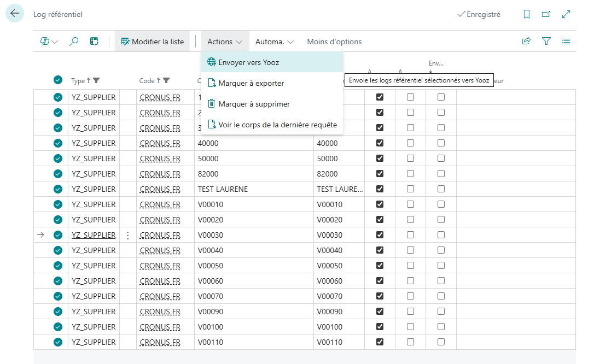Image resolution: width=600 pixels, height=364 pixels.
Task: Click the share icon in toolbar
Action: [526, 42]
